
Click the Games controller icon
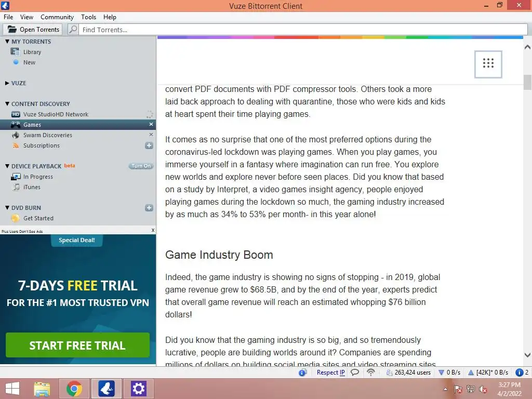[16, 125]
